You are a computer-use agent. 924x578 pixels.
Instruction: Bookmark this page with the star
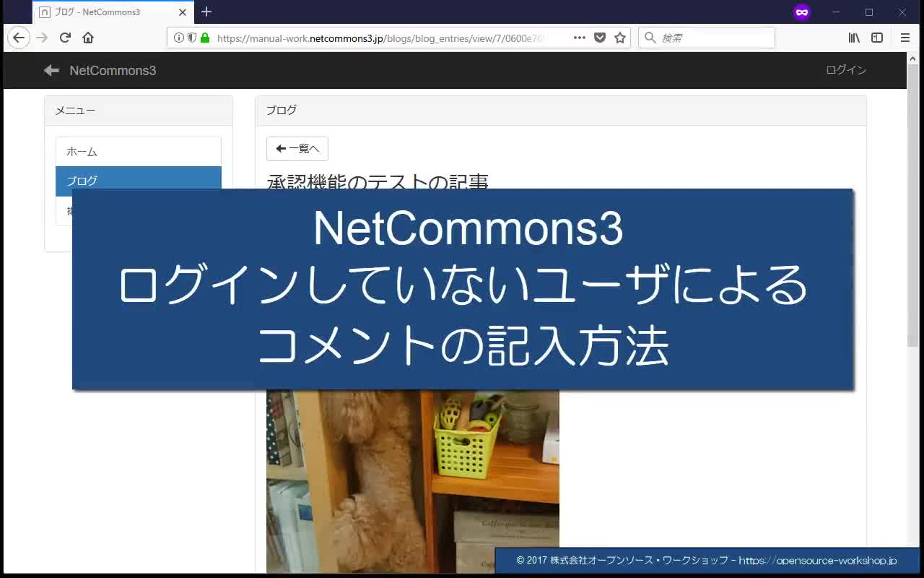(x=619, y=38)
